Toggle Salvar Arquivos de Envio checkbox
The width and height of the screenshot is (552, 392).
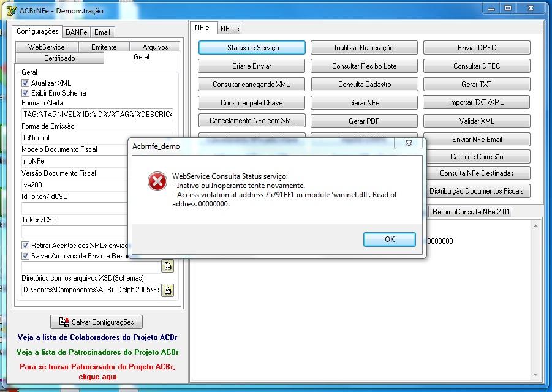click(25, 255)
